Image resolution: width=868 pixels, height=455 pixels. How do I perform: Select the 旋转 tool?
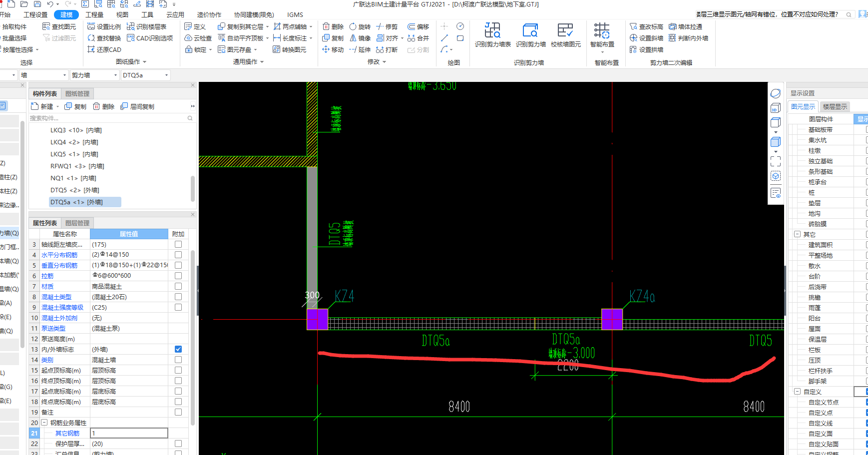pos(360,26)
